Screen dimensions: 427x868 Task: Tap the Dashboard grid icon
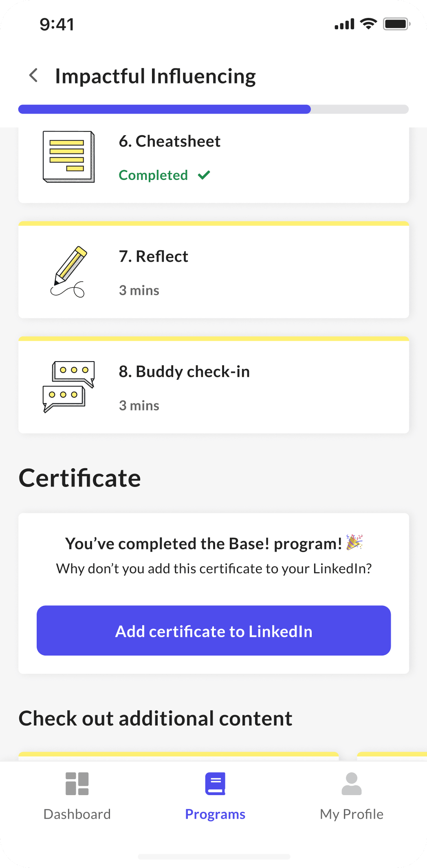77,784
